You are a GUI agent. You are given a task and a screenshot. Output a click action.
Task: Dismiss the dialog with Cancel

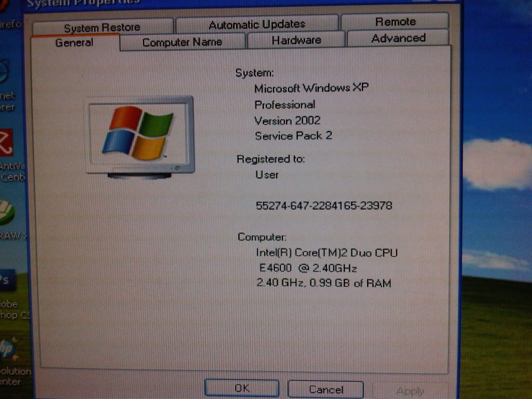pyautogui.click(x=326, y=389)
